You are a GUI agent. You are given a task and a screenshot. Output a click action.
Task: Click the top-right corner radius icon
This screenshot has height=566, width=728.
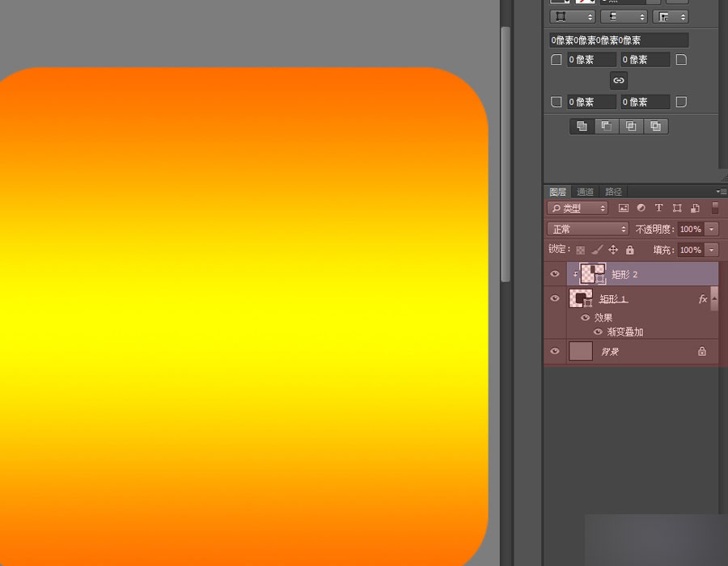tap(681, 59)
